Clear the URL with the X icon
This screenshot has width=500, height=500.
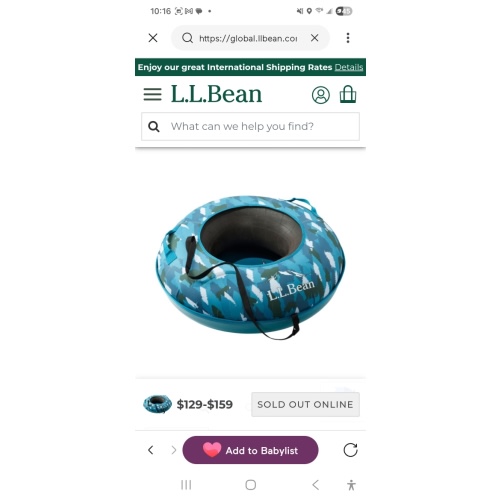[x=314, y=38]
